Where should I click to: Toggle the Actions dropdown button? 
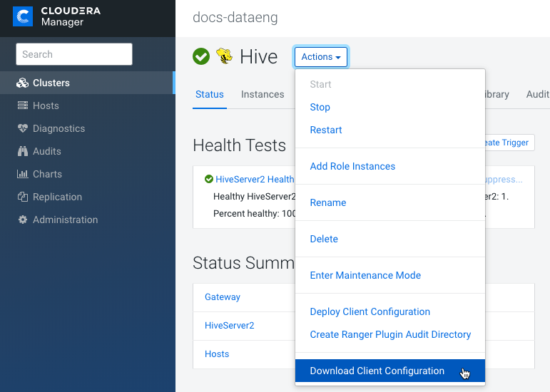click(320, 57)
